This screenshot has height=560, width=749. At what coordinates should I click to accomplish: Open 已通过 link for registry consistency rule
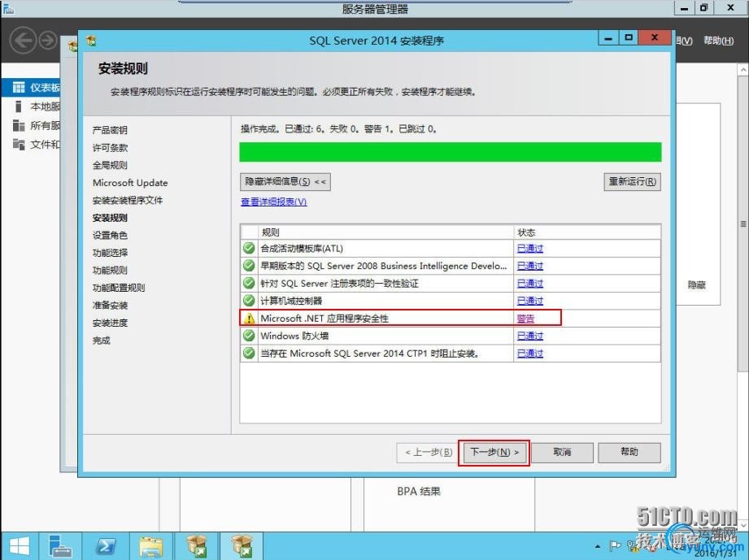tap(530, 284)
